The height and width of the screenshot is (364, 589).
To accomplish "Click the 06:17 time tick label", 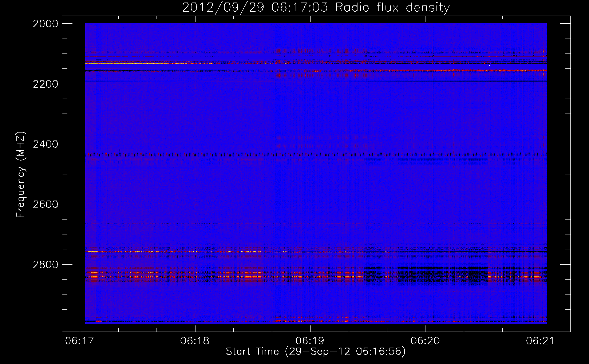I will 79,341.
